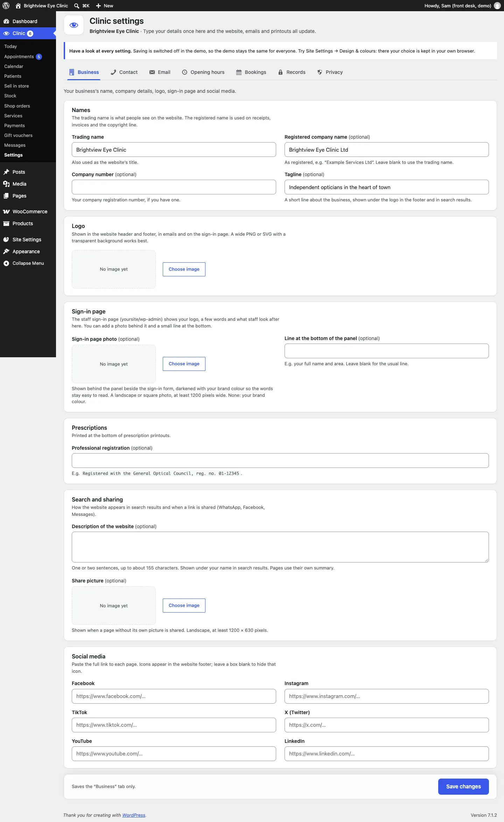Open Gift vouchers in the sidebar
The height and width of the screenshot is (822, 504).
pyautogui.click(x=18, y=135)
